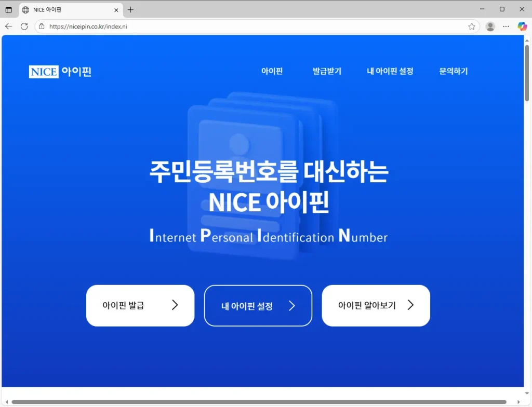View site information lock icon
The height and width of the screenshot is (407, 532).
coord(42,26)
